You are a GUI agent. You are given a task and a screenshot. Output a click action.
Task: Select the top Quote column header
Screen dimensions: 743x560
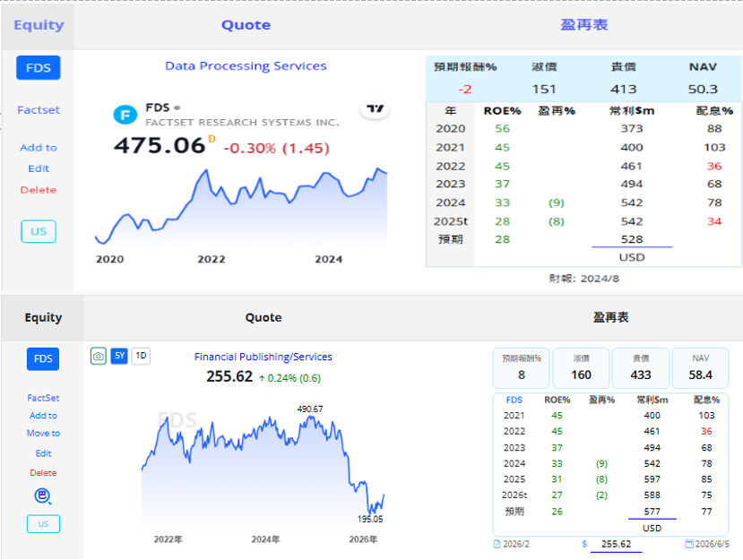tap(246, 24)
